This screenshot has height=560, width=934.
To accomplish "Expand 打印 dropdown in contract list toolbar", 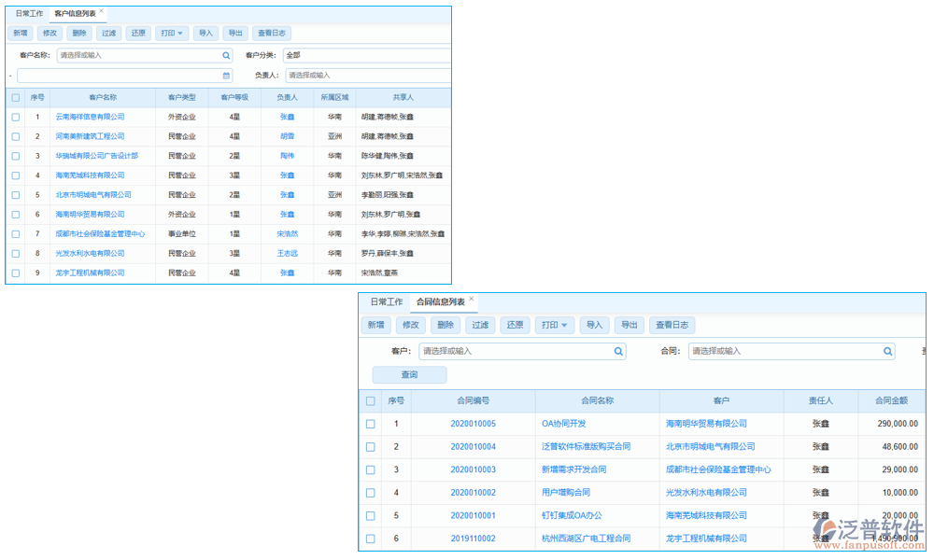I will (554, 325).
